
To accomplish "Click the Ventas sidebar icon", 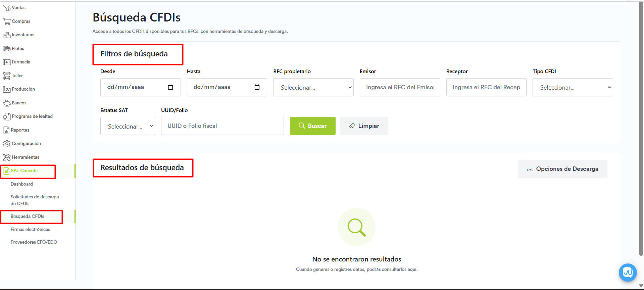I will [x=7, y=8].
